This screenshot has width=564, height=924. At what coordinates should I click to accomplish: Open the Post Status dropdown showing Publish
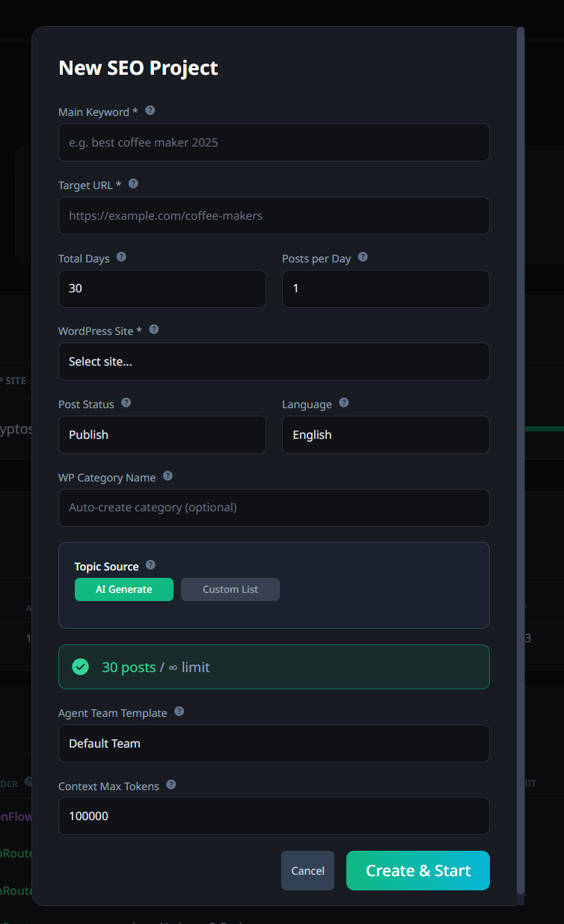162,434
